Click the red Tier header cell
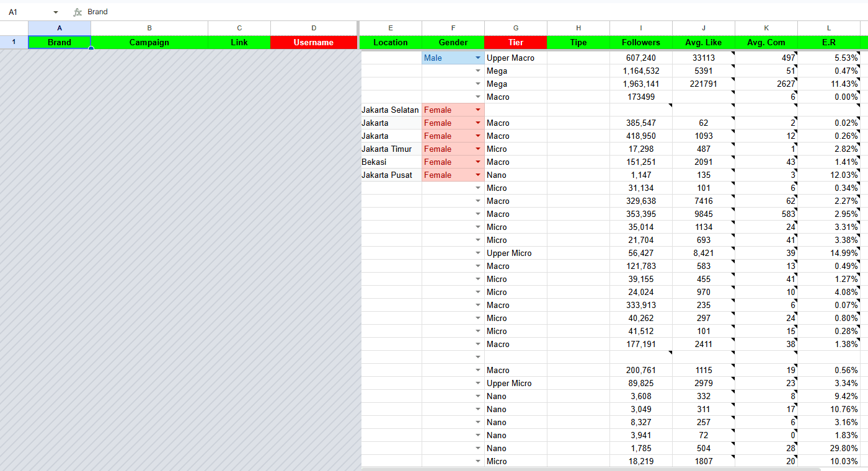This screenshot has height=471, width=868. click(516, 42)
